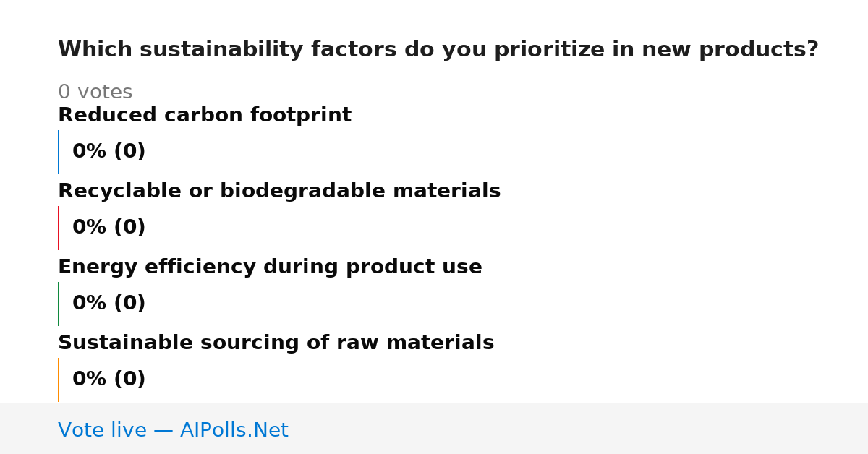Pick Sustainable sourcing of raw materials
The width and height of the screenshot is (868, 454).
pos(276,343)
